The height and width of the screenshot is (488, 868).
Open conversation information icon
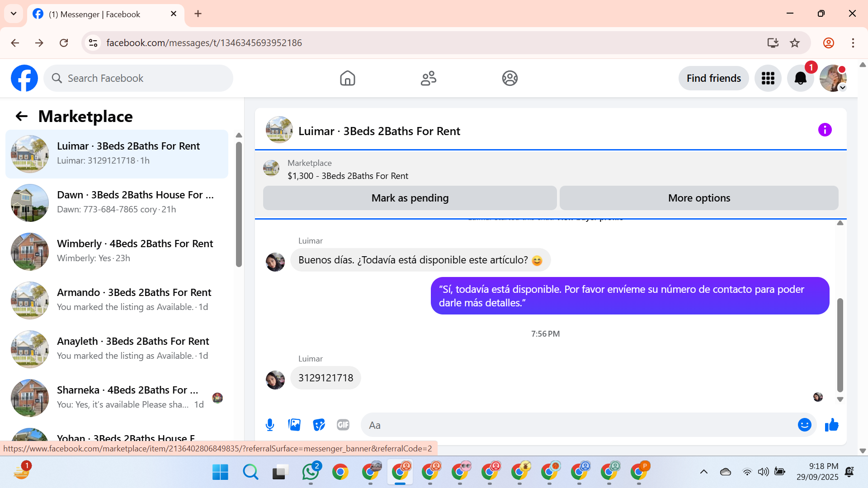[x=825, y=130]
